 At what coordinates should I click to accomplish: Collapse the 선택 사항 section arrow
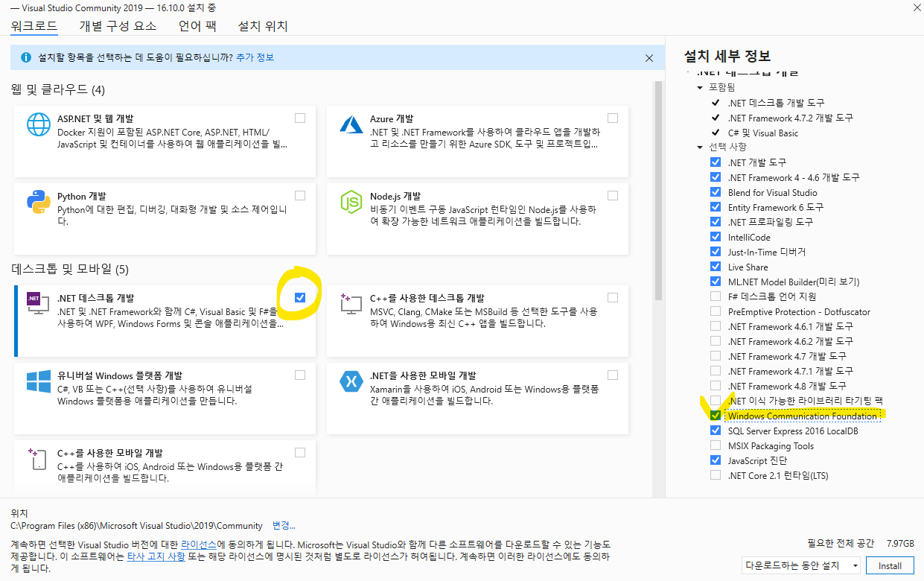click(700, 147)
